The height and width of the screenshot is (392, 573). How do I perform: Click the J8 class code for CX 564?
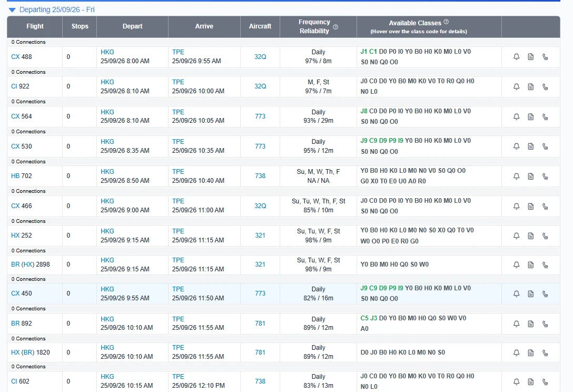363,111
